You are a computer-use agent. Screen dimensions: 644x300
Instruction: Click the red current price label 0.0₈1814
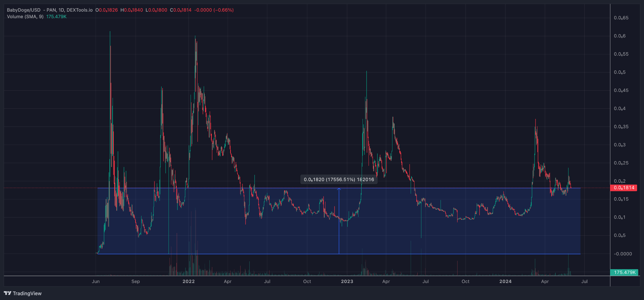click(x=624, y=188)
